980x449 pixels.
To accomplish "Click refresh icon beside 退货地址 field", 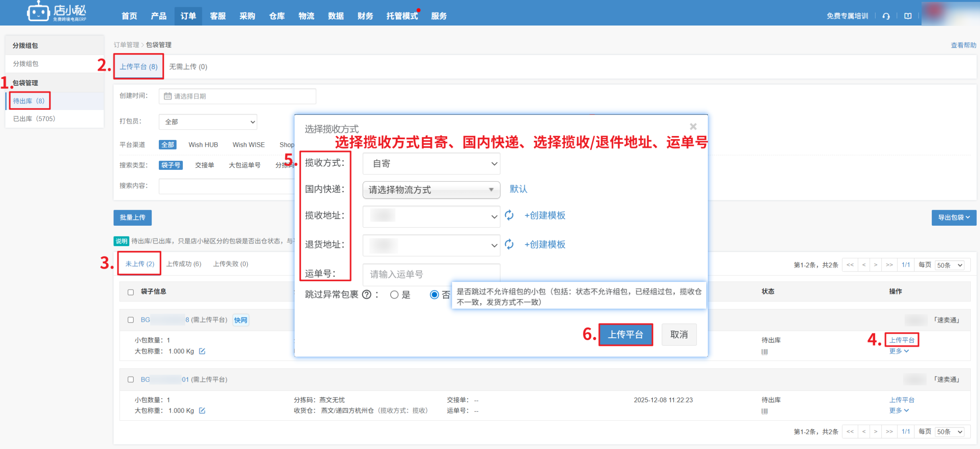I will pyautogui.click(x=509, y=244).
